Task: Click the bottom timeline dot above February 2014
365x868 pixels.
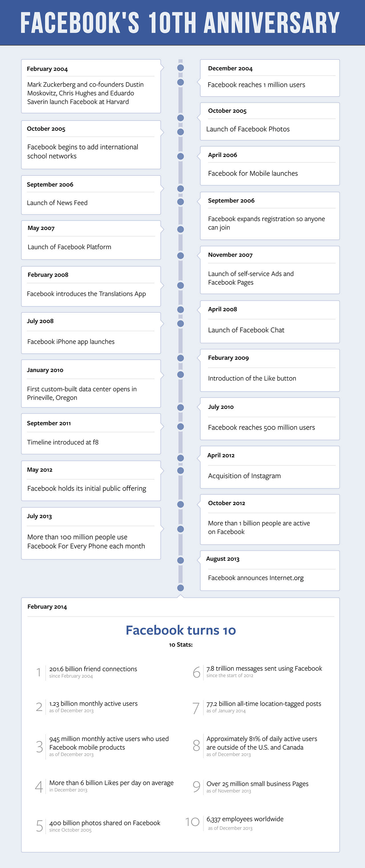Action: 181,588
